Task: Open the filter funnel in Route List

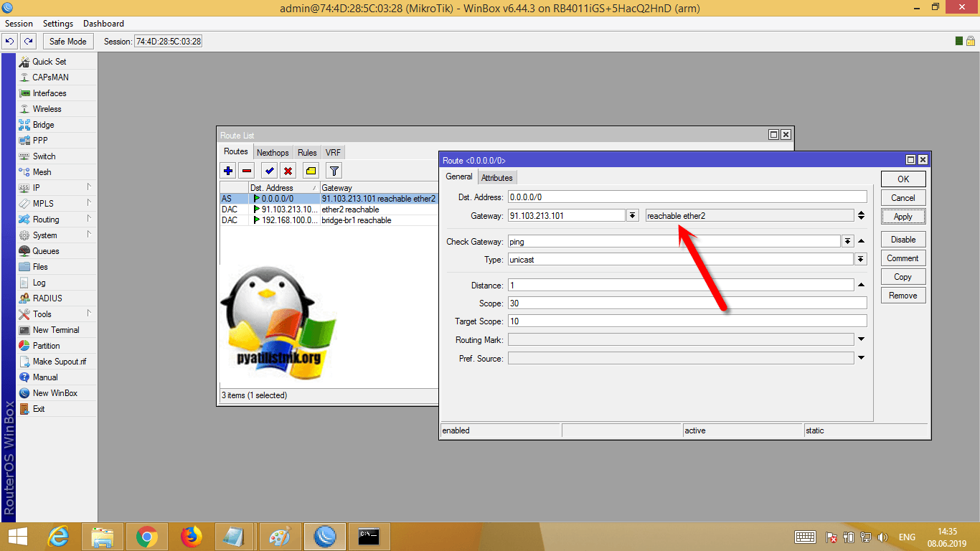Action: pos(334,171)
